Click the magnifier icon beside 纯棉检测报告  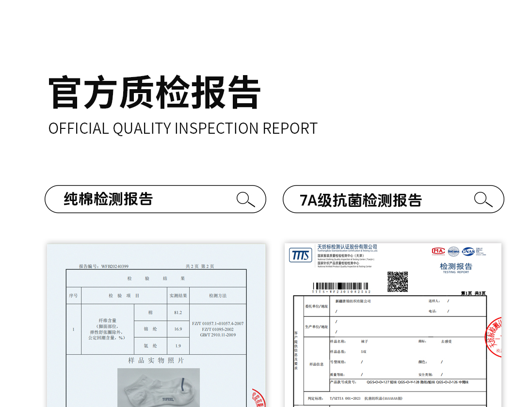click(x=245, y=199)
